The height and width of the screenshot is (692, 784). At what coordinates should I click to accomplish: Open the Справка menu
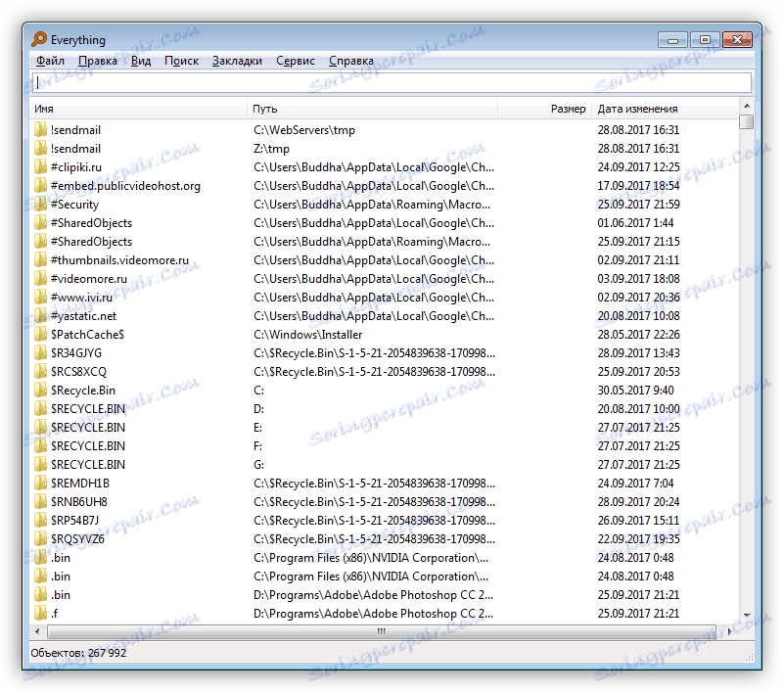(x=351, y=61)
